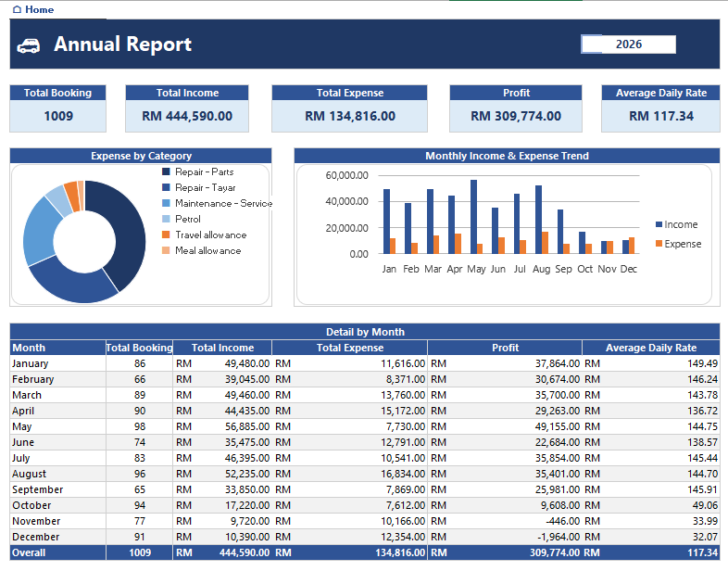Viewport: 728px width, 571px height.
Task: Click Maintenance - Service legend swatch
Action: point(166,204)
